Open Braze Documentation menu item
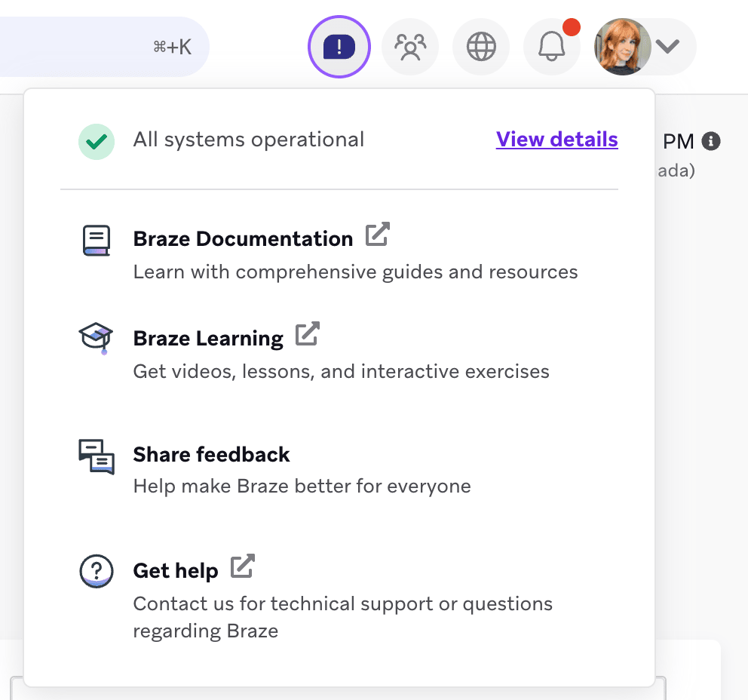Viewport: 748px width, 700px height. pos(243,239)
